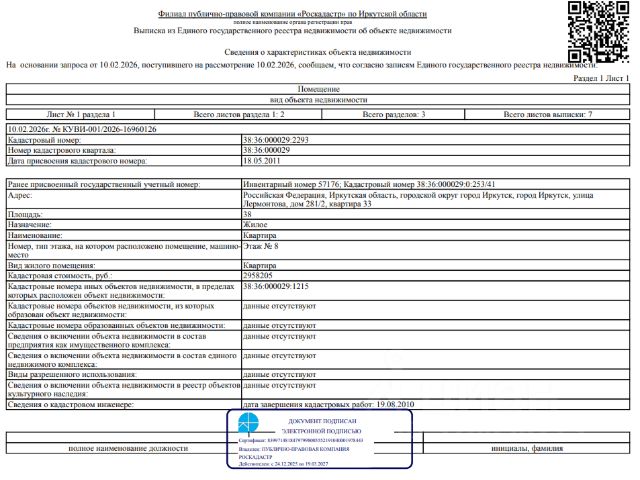Click "ДОКУМЕНТ ПОДПИСАН ЭЛЕКТРОННОЙ ПОДПИСЬЮ" stamp text

[x=322, y=426]
